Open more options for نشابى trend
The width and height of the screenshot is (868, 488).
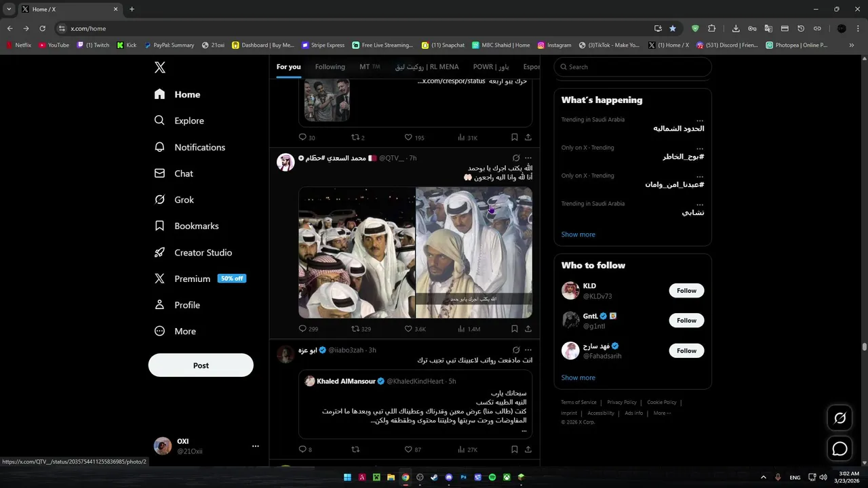coord(700,204)
